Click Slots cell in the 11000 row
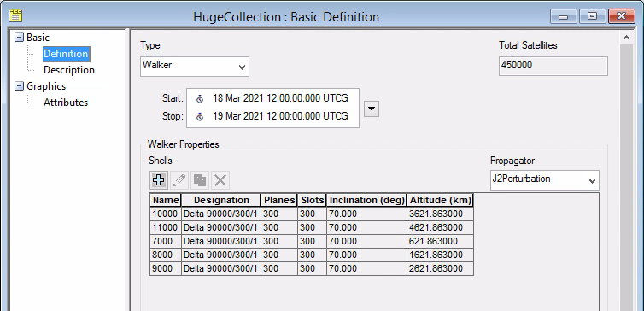This screenshot has width=644, height=311. [x=312, y=227]
